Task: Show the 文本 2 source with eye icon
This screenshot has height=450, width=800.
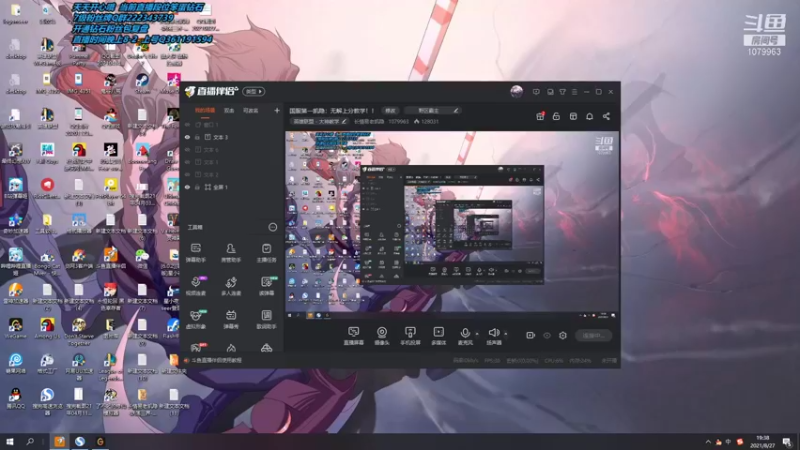Action: (187, 174)
